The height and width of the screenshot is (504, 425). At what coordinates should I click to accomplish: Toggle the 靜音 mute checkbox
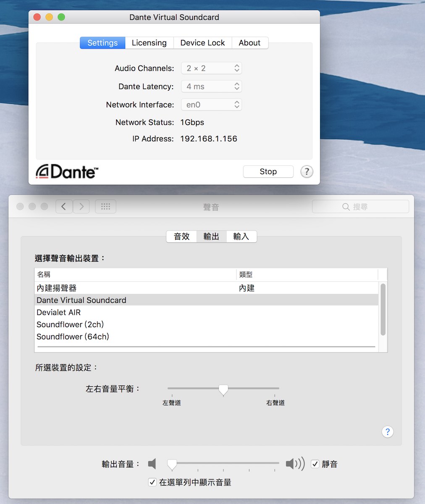click(x=315, y=464)
